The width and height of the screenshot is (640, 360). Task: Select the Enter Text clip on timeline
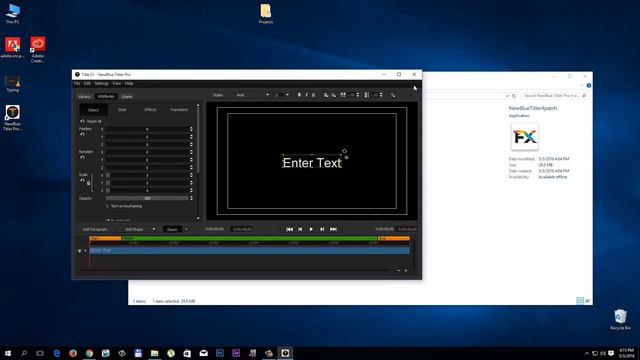click(x=249, y=250)
